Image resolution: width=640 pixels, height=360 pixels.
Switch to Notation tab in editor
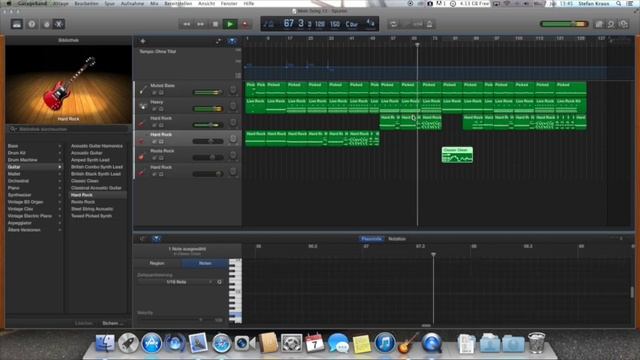397,239
